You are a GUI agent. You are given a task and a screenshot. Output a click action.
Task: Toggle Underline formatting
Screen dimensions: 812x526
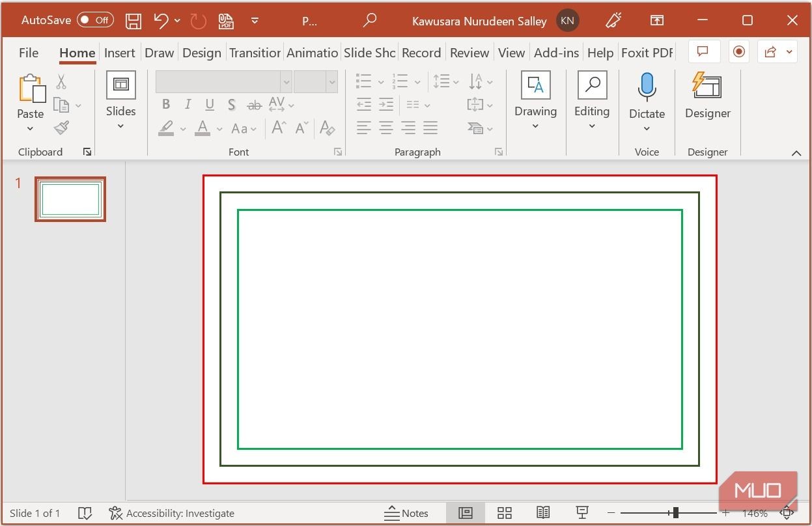coord(210,105)
